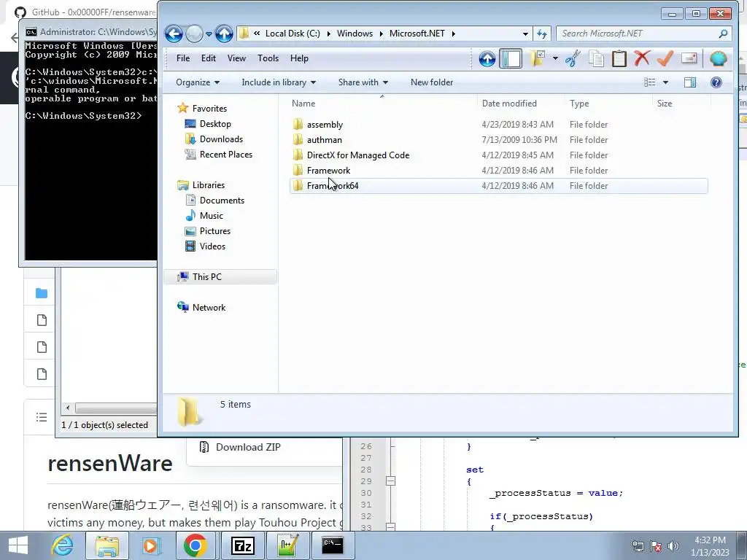Open the Include in library dropdown

279,82
